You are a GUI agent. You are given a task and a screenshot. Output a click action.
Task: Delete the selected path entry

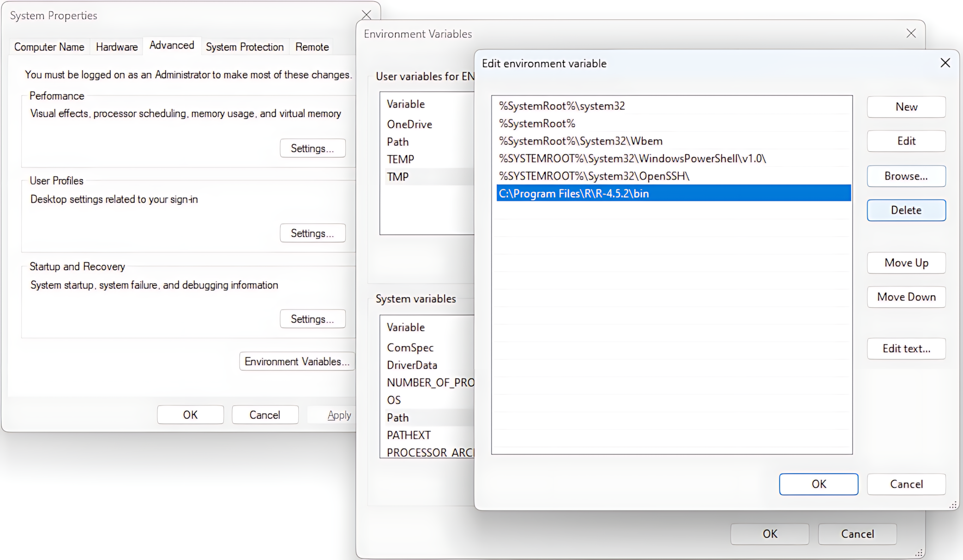click(906, 210)
